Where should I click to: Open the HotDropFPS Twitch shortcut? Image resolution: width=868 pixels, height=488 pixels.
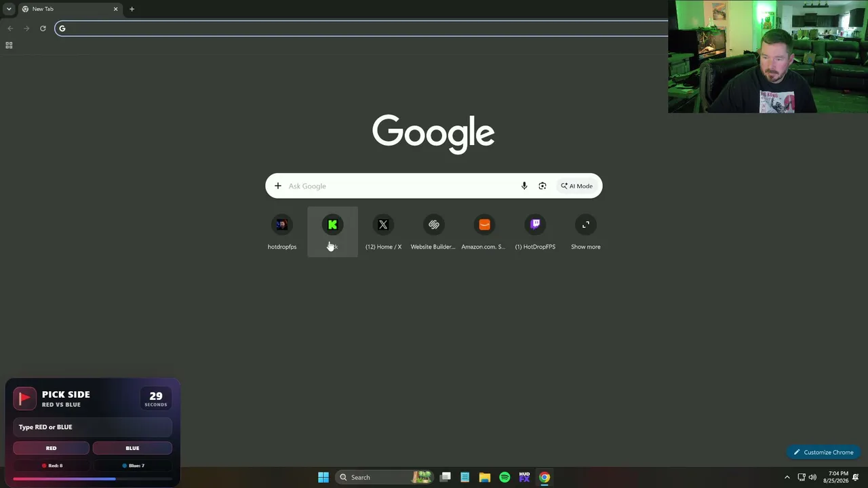pyautogui.click(x=535, y=232)
